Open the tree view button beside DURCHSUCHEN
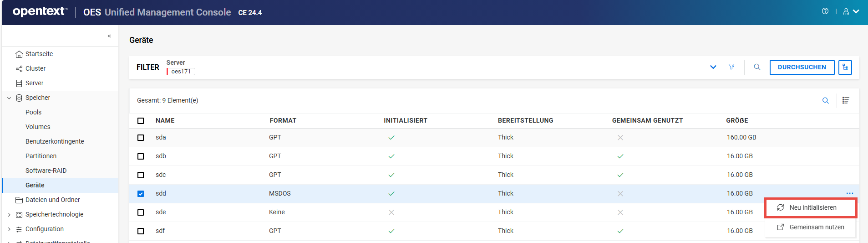Viewport: 868px width, 243px height. coord(845,67)
